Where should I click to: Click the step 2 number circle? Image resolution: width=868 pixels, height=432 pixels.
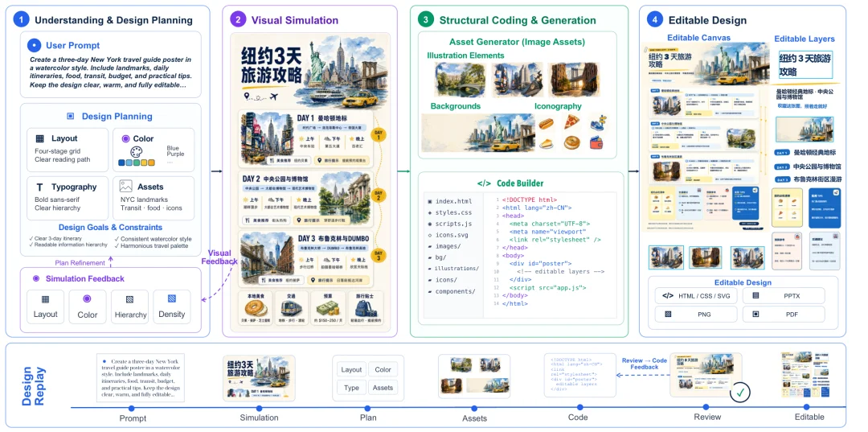pos(237,20)
